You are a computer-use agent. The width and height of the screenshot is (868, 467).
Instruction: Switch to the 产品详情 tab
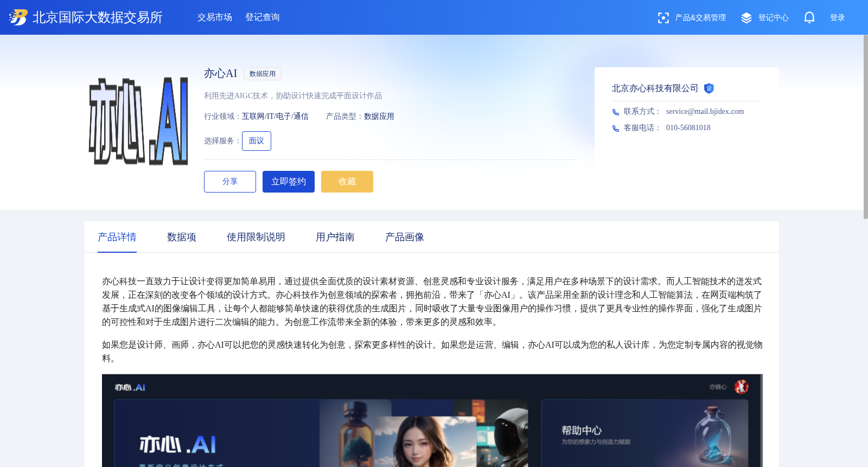(117, 237)
